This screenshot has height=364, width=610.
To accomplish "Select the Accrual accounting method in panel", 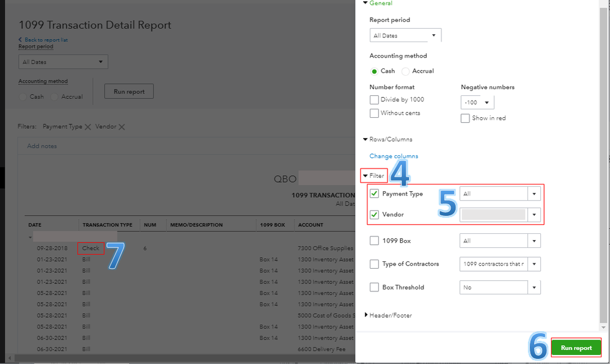I will (x=406, y=71).
